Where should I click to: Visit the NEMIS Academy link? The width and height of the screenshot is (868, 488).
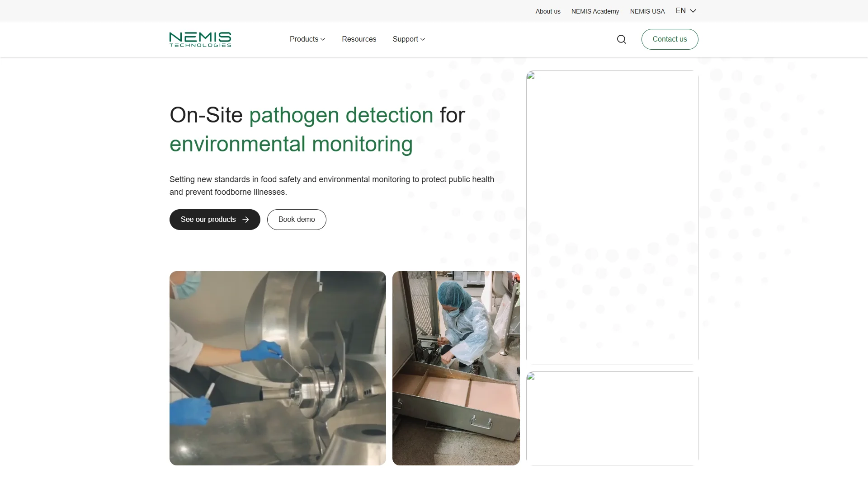(595, 11)
